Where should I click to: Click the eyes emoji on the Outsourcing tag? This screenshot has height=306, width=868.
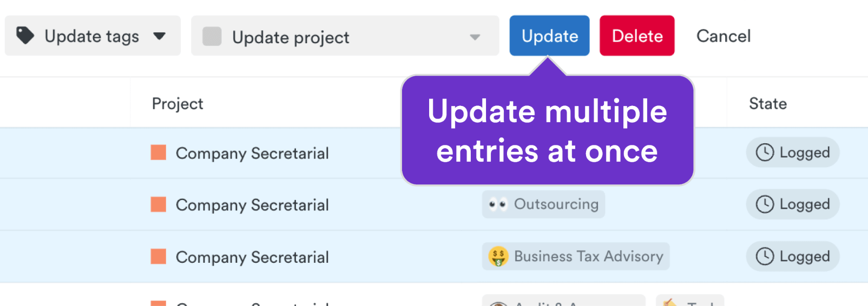click(x=498, y=204)
